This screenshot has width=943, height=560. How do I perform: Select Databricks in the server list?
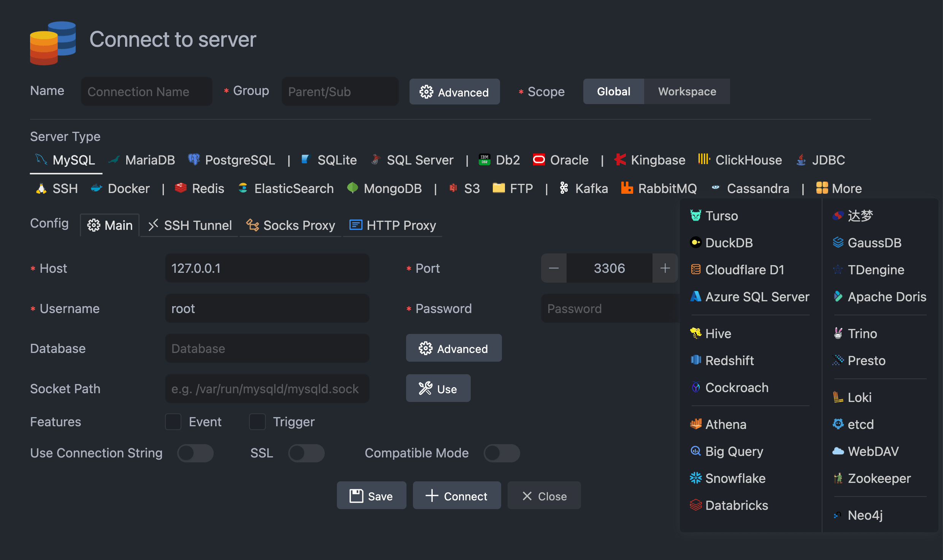pyautogui.click(x=729, y=505)
